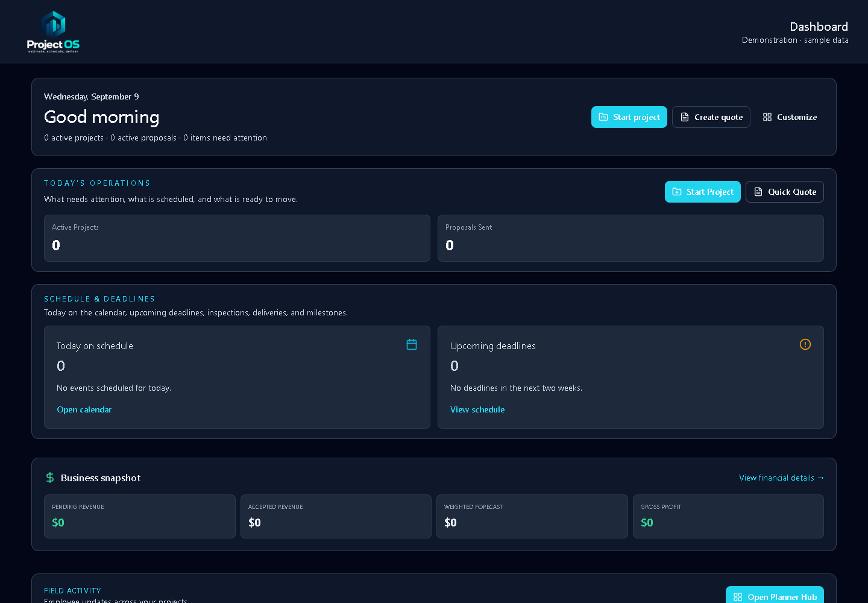Select the Active Projects stat card
Screen dimensions: 868x603
pos(237,238)
